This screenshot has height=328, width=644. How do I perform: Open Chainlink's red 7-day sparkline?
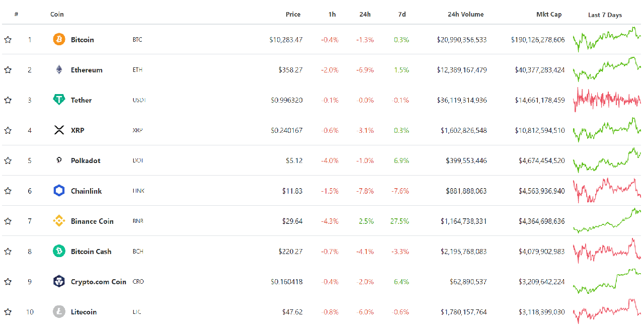pos(607,191)
